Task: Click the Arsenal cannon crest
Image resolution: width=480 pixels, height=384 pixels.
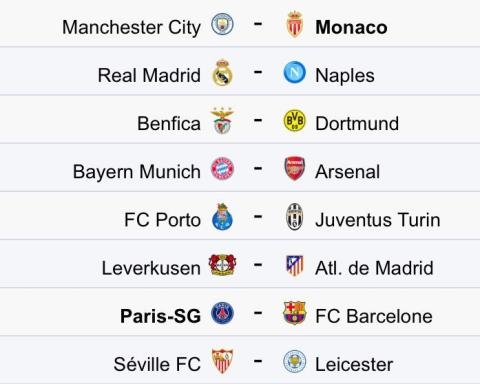Action: pyautogui.click(x=295, y=169)
